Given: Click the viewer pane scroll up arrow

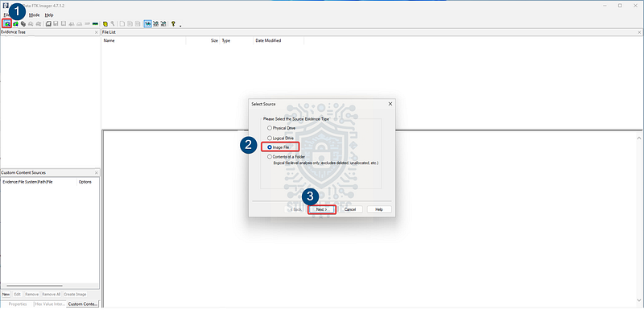Looking at the screenshot, I should [639, 138].
